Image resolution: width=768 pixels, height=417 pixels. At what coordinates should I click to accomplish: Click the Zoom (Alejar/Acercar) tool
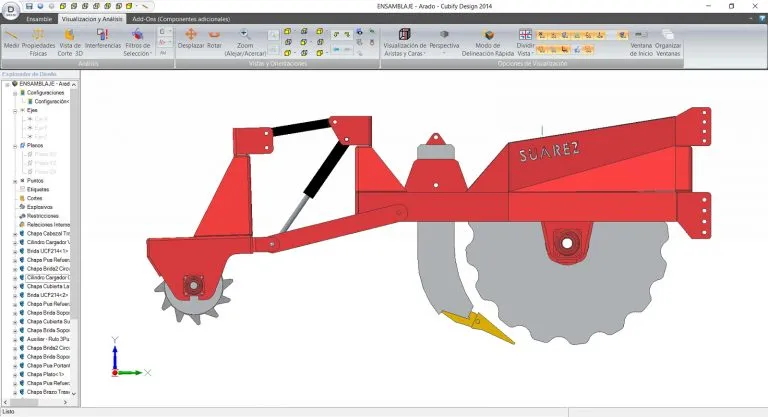click(245, 40)
